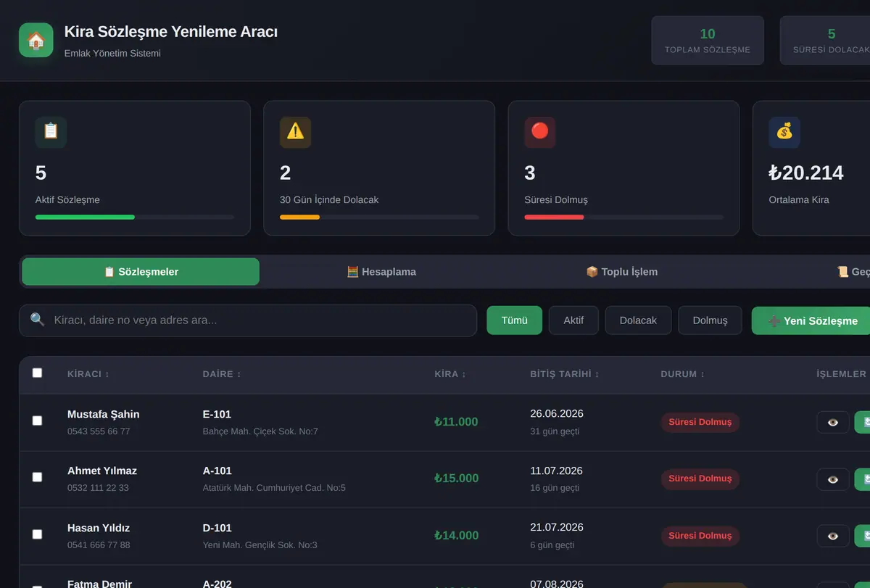Image resolution: width=870 pixels, height=588 pixels.
Task: Toggle the select-all checkbox in table header
Action: pos(37,373)
